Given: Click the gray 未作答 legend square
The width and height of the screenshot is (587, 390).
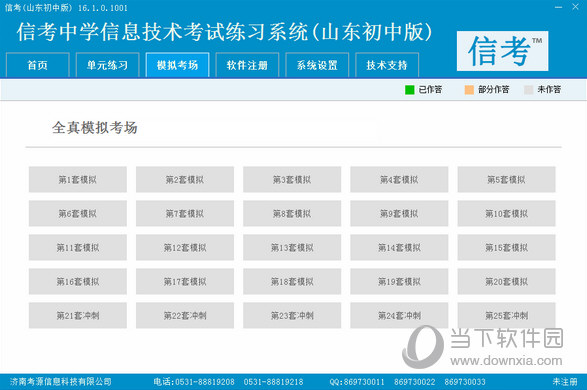Looking at the screenshot, I should (529, 90).
